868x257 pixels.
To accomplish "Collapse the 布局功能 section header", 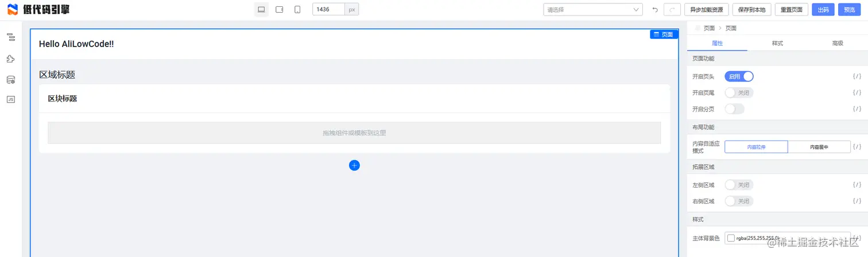I will tap(777, 127).
